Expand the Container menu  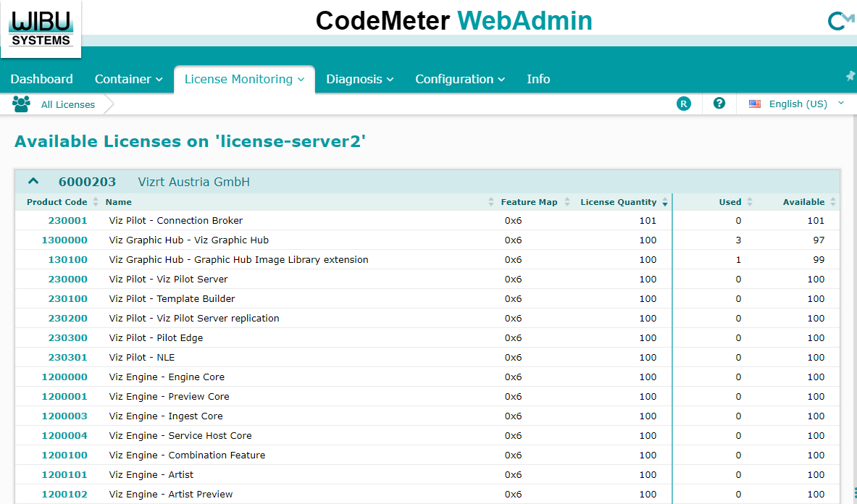tap(128, 80)
